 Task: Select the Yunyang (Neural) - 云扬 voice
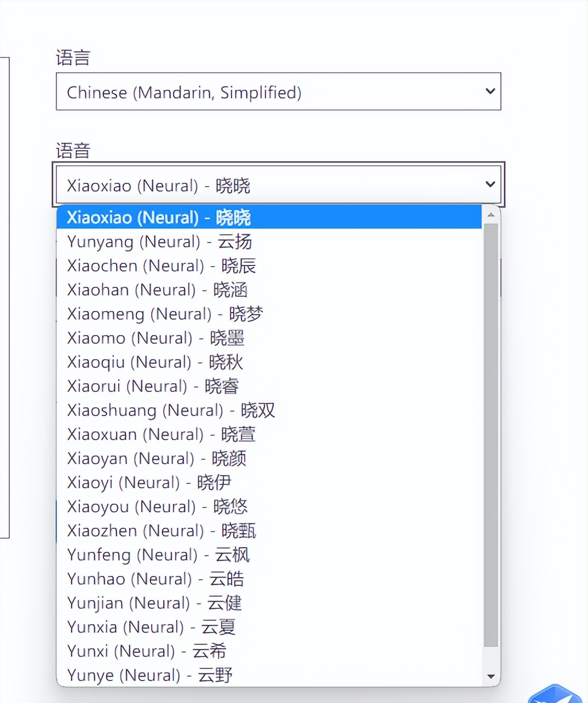(159, 241)
